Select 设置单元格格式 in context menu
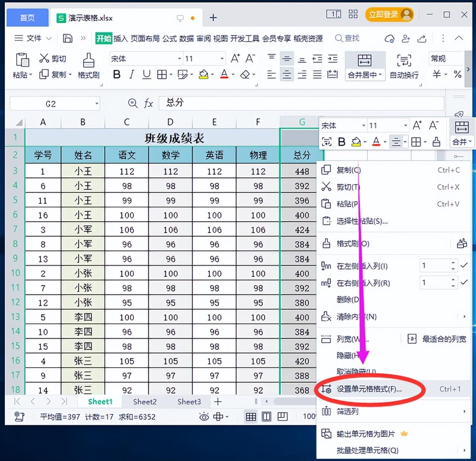 point(369,389)
